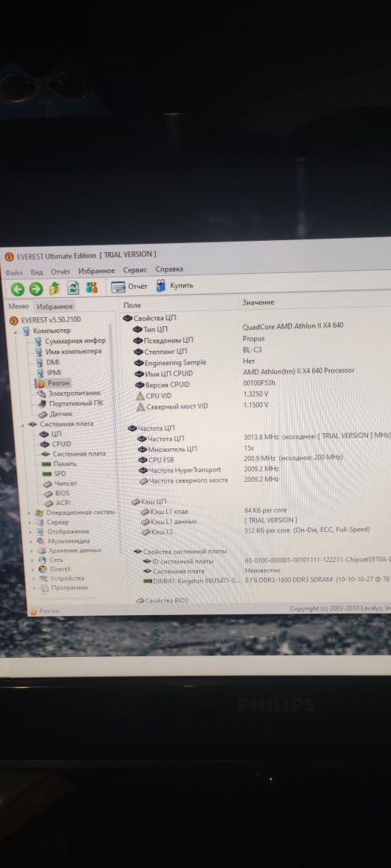The image size is (391, 868).
Task: Select Разгон tree item
Action: pos(52,382)
